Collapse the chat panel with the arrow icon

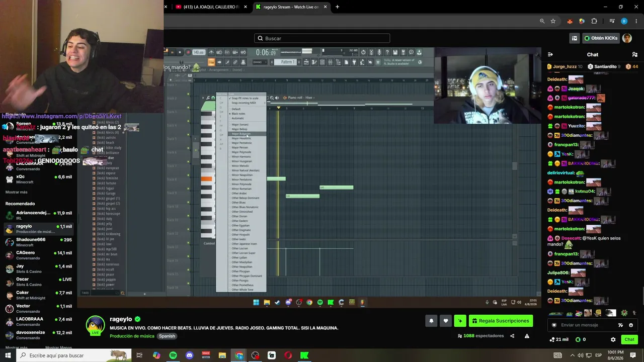[x=550, y=54]
